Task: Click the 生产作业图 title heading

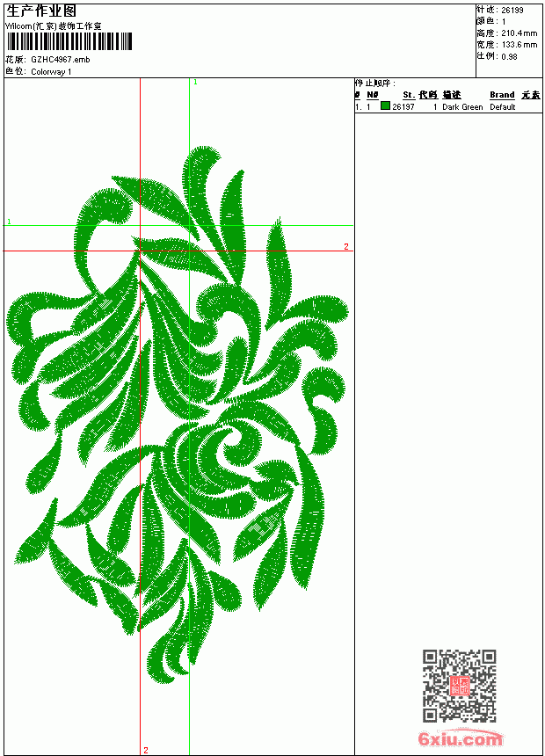Action: point(41,11)
